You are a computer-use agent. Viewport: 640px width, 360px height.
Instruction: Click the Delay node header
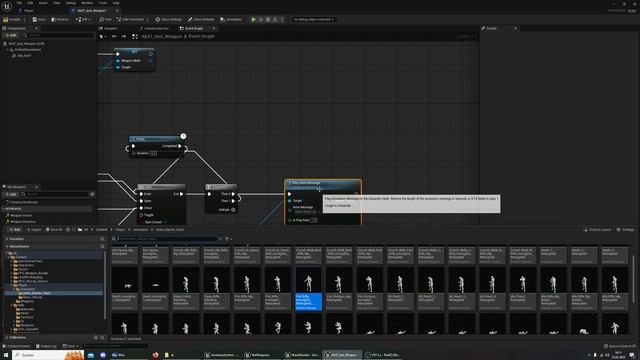(155, 139)
